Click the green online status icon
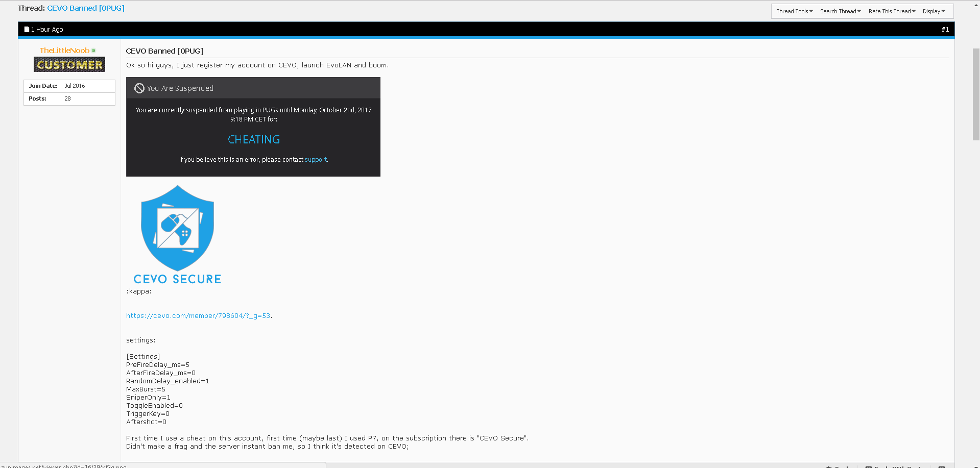The height and width of the screenshot is (468, 980). (x=93, y=51)
